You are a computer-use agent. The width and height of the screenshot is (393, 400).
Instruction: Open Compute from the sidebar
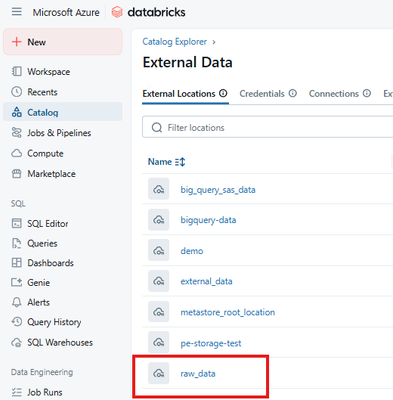point(63,153)
